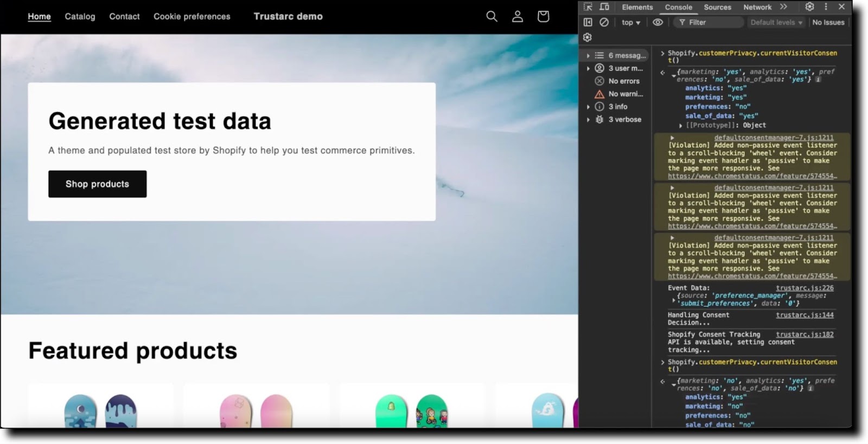Open the Cookie preferences nav link
868x444 pixels.
192,16
